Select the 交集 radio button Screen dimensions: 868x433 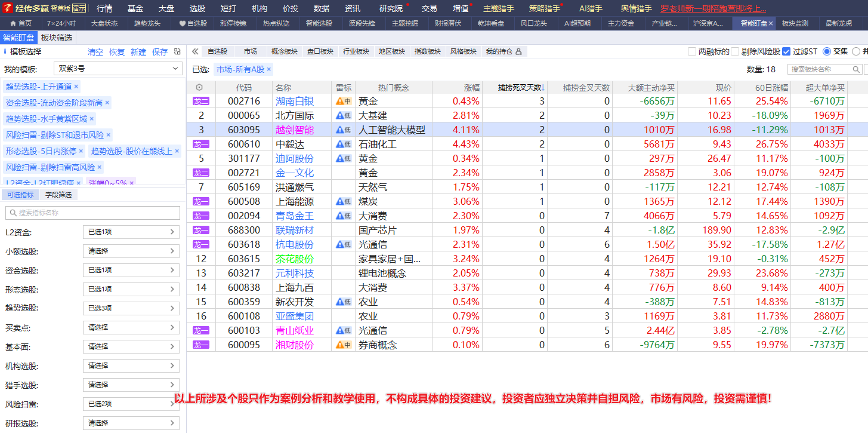point(827,51)
